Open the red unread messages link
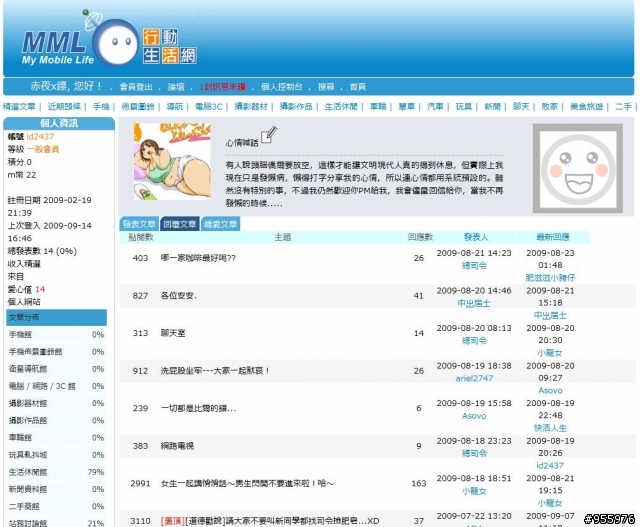The width and height of the screenshot is (640, 527). (x=222, y=87)
